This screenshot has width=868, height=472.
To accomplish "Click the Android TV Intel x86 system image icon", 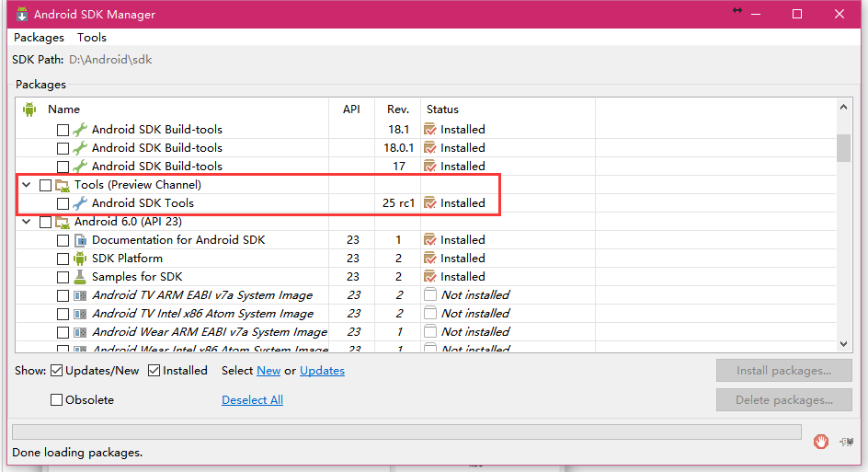I will point(80,314).
